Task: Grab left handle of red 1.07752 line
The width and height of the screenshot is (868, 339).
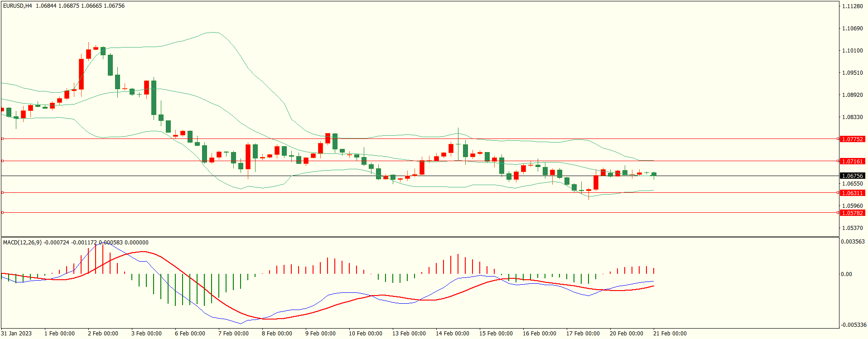Action: coord(2,138)
